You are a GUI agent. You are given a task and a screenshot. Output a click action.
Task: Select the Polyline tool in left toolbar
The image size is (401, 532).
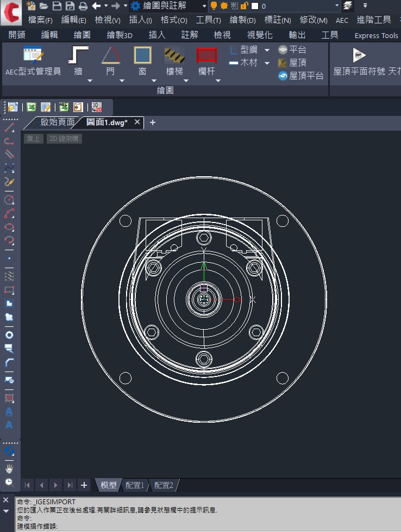click(9, 141)
